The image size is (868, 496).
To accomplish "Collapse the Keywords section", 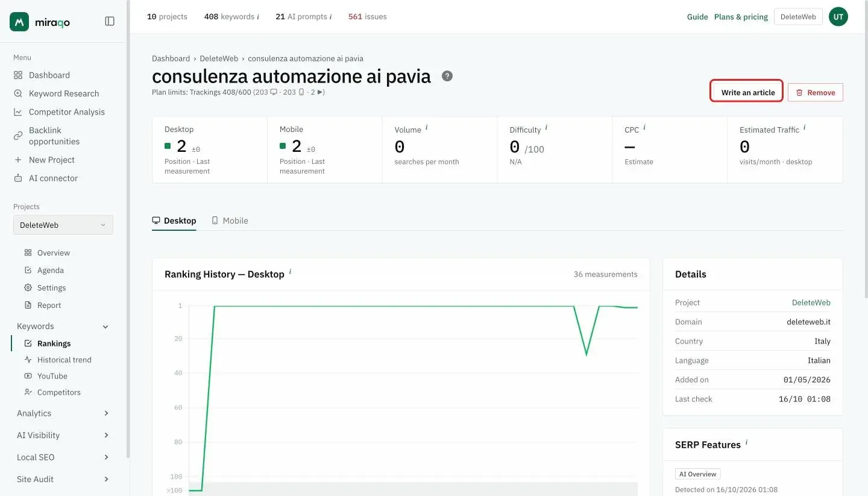I will click(105, 327).
